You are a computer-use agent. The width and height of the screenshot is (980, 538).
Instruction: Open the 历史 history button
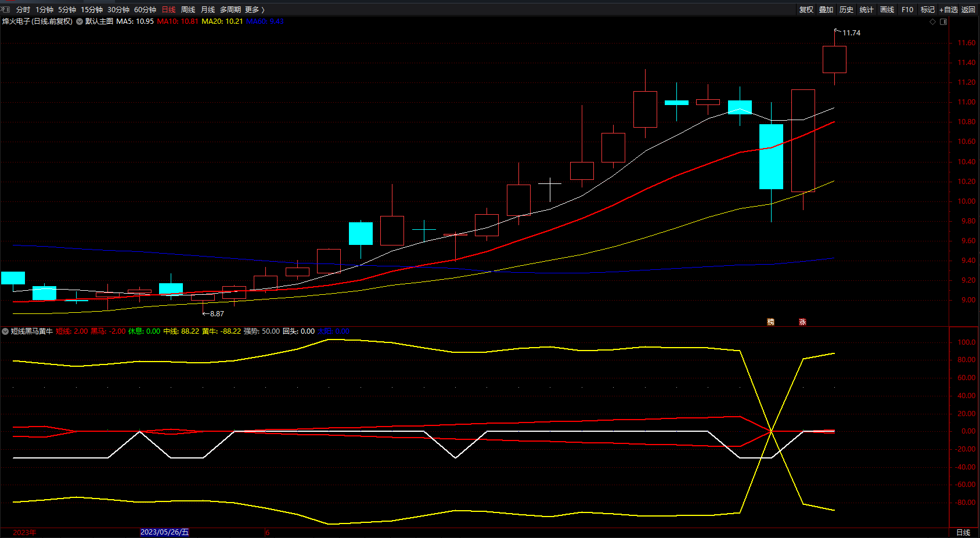[x=846, y=10]
